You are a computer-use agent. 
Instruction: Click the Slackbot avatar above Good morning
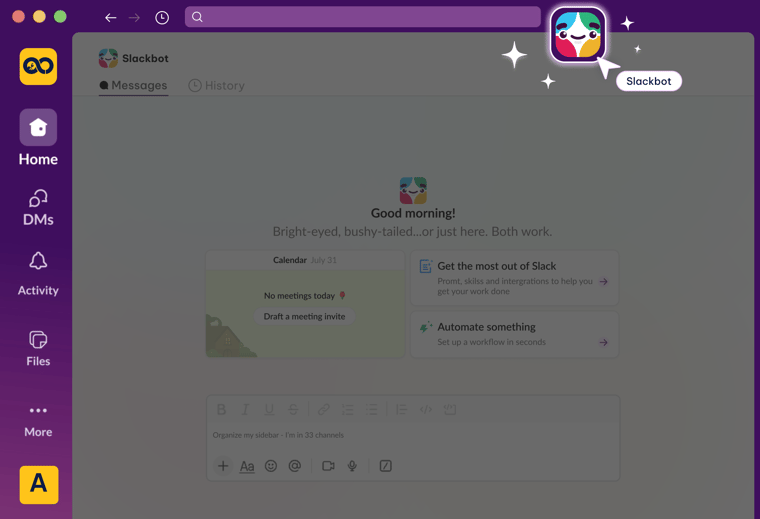click(413, 190)
